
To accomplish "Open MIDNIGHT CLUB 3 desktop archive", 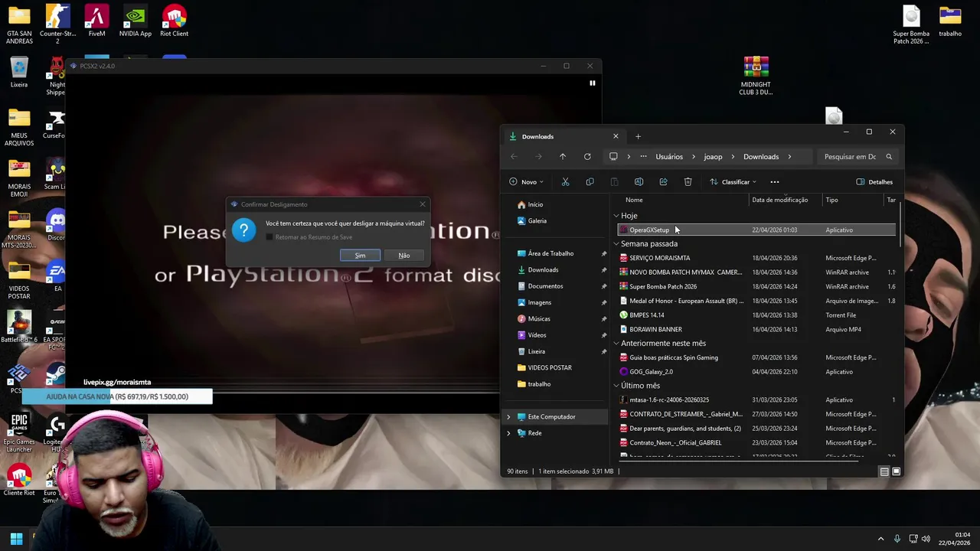I will [x=756, y=75].
